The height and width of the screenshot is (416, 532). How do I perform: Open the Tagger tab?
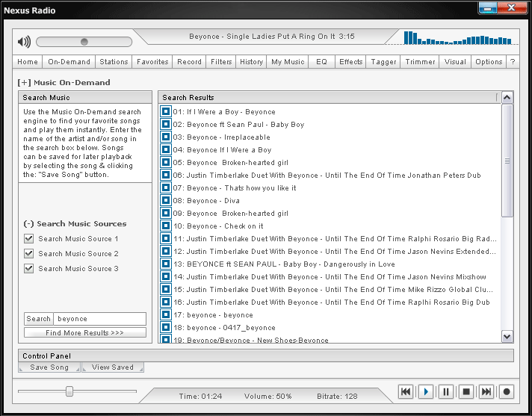point(383,62)
